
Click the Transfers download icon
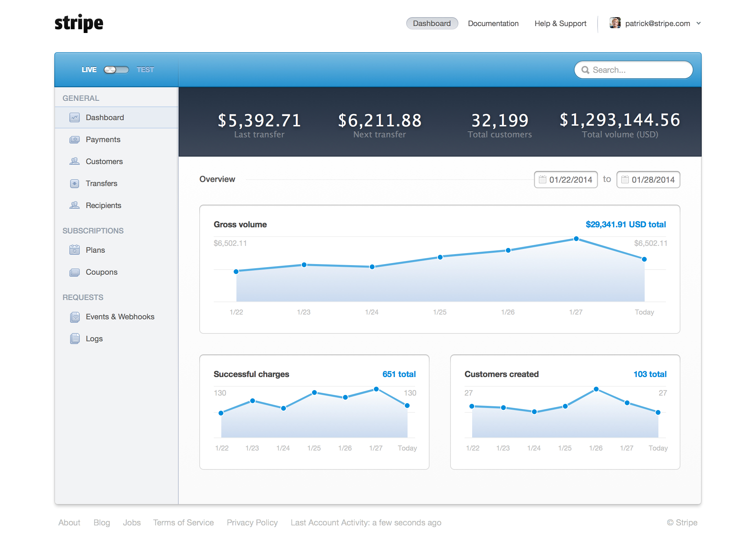coord(75,183)
